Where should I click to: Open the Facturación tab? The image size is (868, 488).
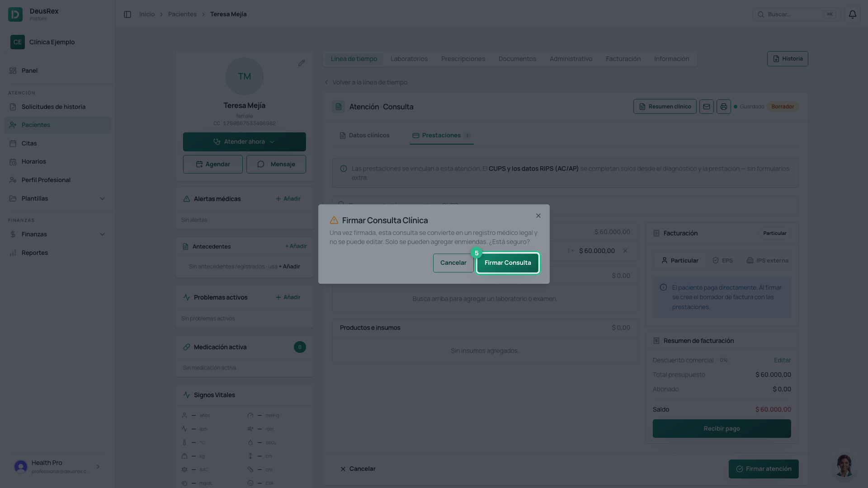[623, 59]
